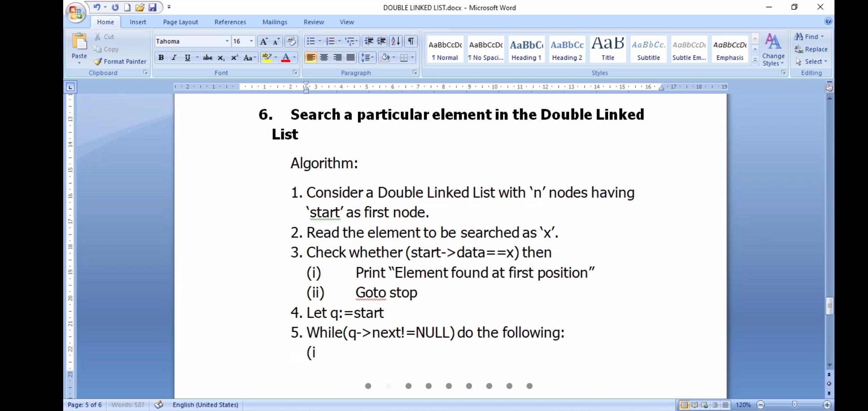Viewport: 868px width, 411px height.
Task: Click the Save icon in quick access
Action: (152, 7)
